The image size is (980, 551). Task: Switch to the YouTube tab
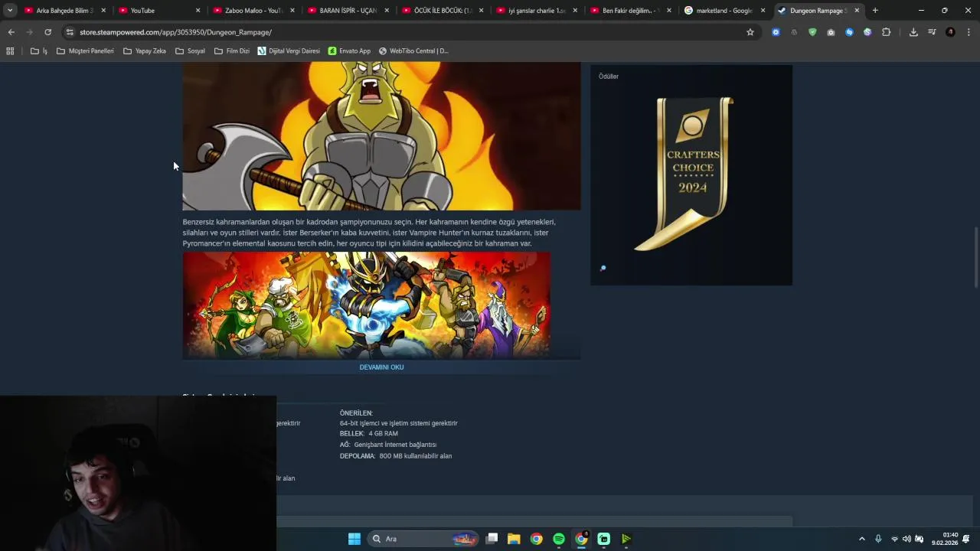[x=159, y=10]
